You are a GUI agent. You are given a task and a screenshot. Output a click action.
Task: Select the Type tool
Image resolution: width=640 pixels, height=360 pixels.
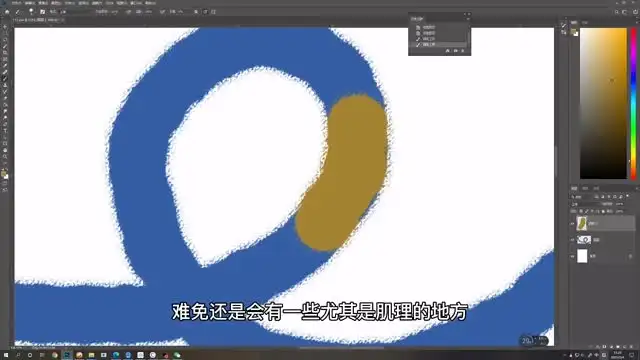(x=5, y=131)
